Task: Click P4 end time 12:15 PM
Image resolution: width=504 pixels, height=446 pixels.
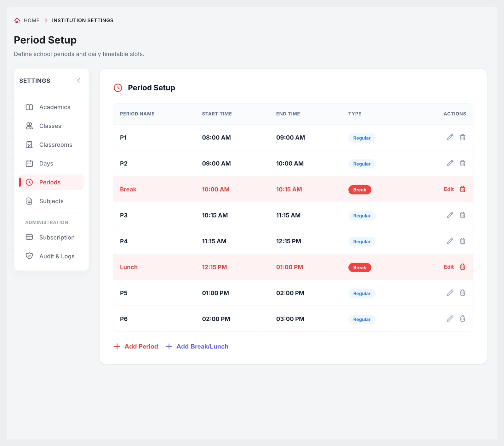Action: (289, 241)
